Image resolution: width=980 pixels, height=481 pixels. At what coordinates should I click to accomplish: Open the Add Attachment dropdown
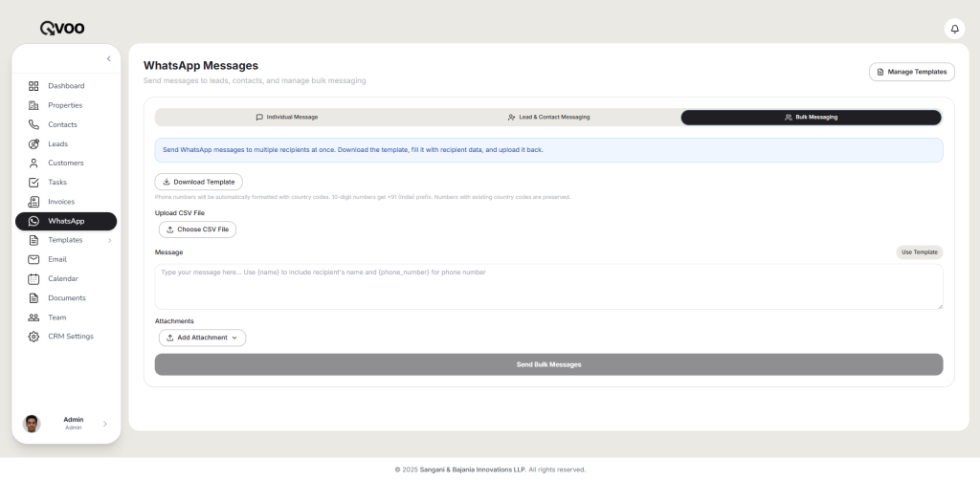tap(202, 338)
